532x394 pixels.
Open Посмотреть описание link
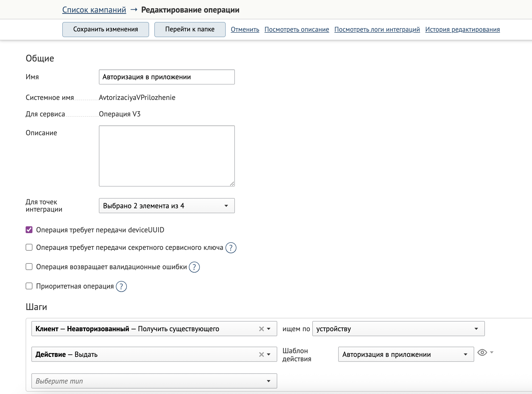click(x=297, y=30)
